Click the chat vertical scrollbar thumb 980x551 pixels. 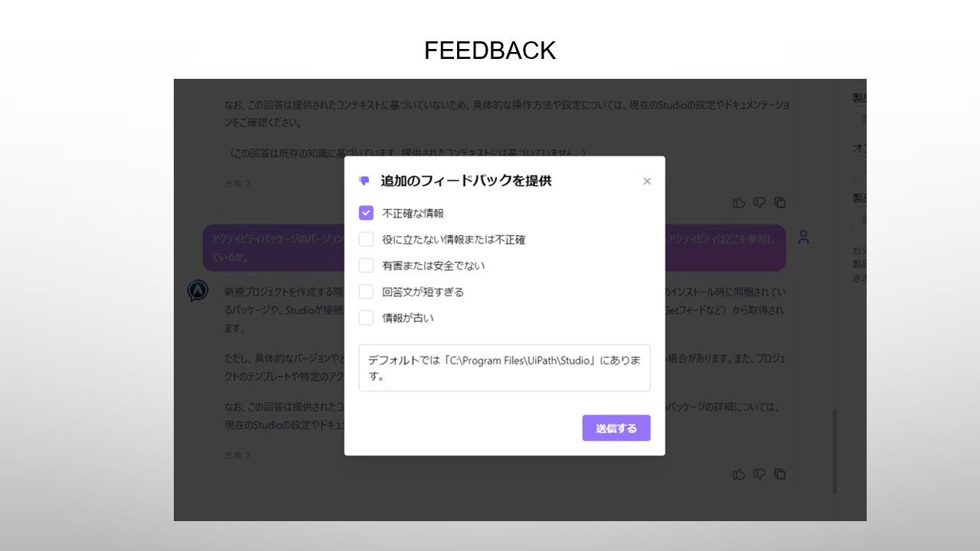coord(835,452)
